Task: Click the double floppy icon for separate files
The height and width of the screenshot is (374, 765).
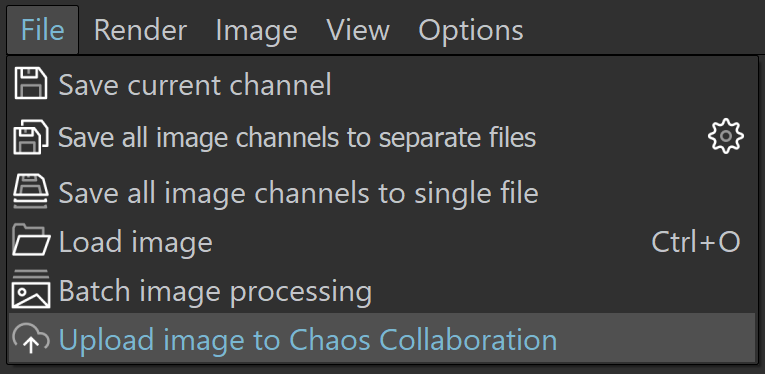Action: (31, 137)
